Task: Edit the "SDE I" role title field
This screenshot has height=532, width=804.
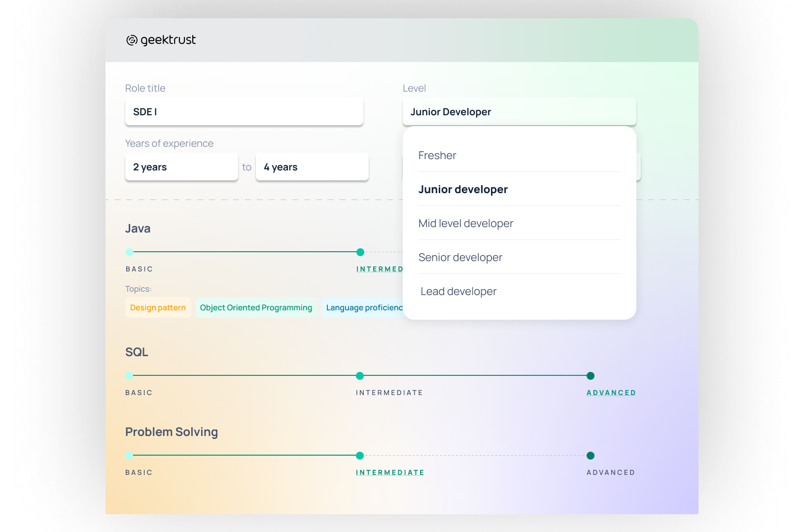Action: click(244, 112)
